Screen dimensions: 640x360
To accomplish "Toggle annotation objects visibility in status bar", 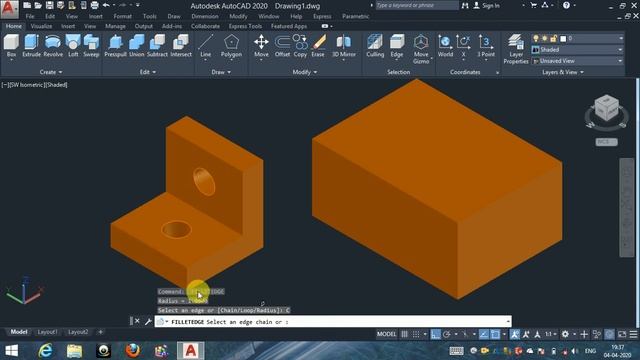I will [x=515, y=334].
